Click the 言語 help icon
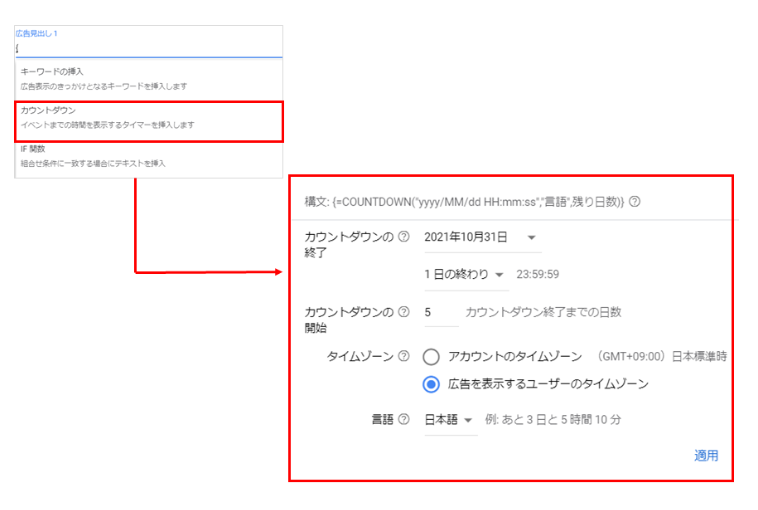The width and height of the screenshot is (758, 510). pyautogui.click(x=404, y=419)
